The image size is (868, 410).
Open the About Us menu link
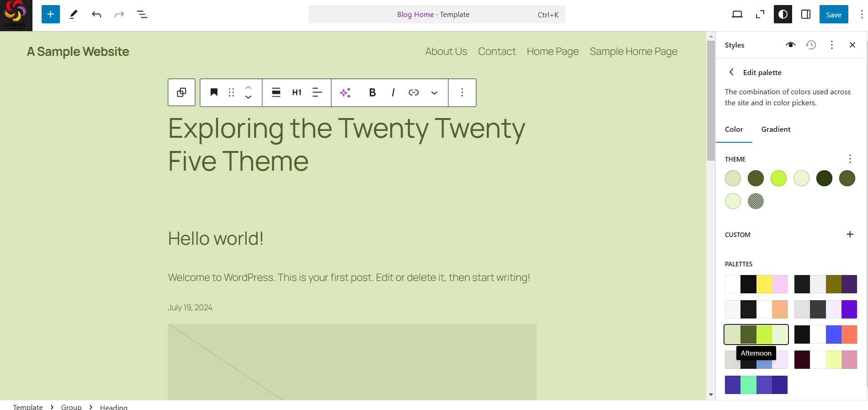pyautogui.click(x=446, y=52)
